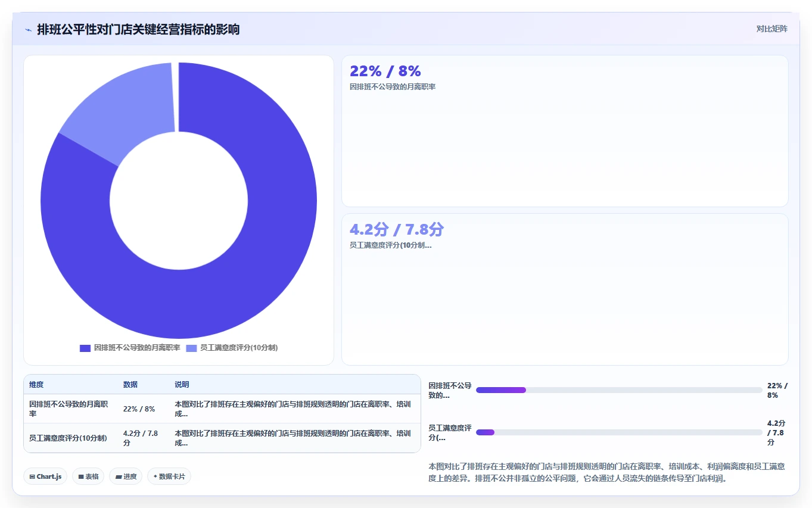The height and width of the screenshot is (508, 812).
Task: Click the card caption 员工满意度评分(10分制…
Action: coord(390,245)
